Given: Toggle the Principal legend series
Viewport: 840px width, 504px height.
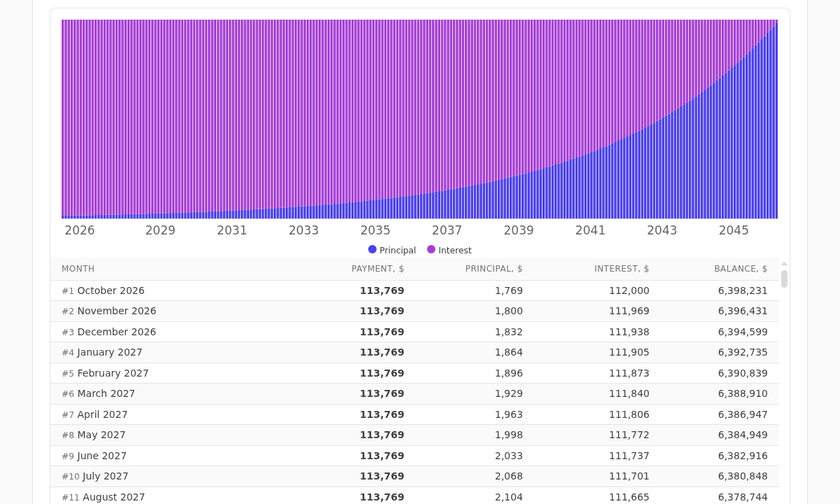Looking at the screenshot, I should (x=392, y=250).
